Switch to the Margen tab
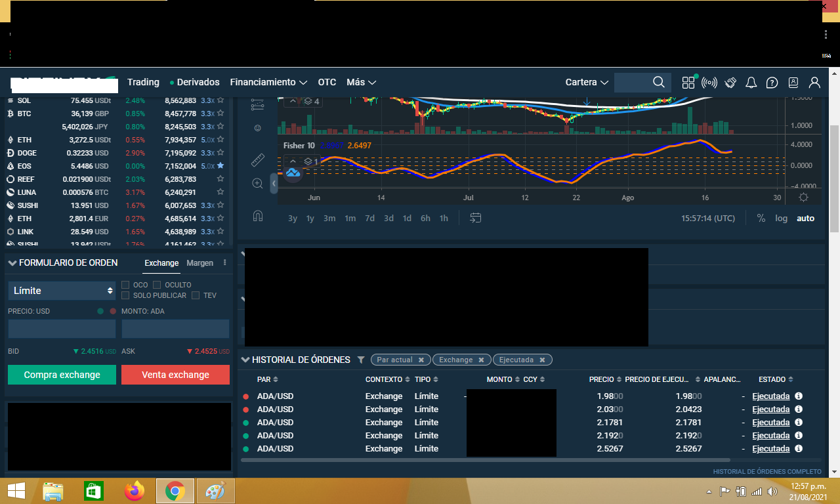 click(199, 262)
